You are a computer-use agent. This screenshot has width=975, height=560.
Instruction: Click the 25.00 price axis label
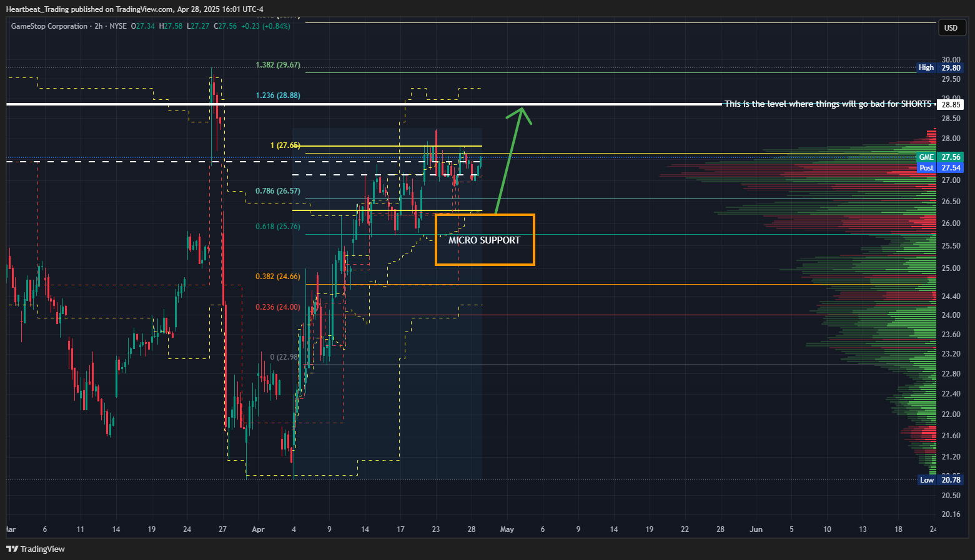(951, 268)
